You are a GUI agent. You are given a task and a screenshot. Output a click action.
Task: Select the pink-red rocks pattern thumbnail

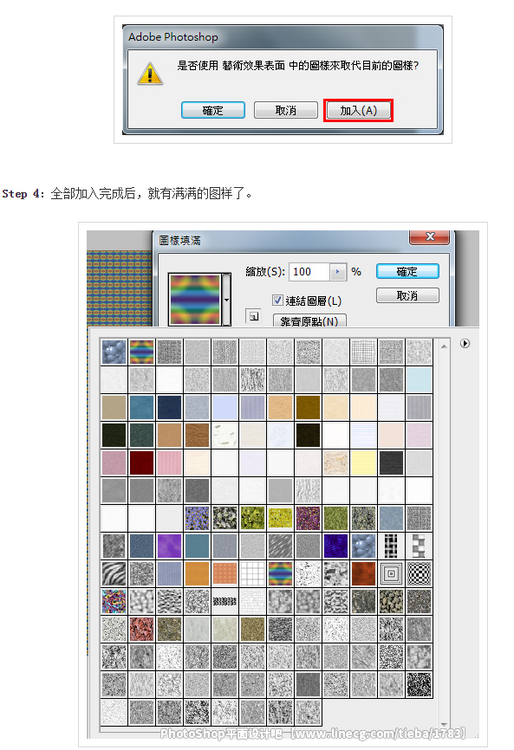point(142,629)
